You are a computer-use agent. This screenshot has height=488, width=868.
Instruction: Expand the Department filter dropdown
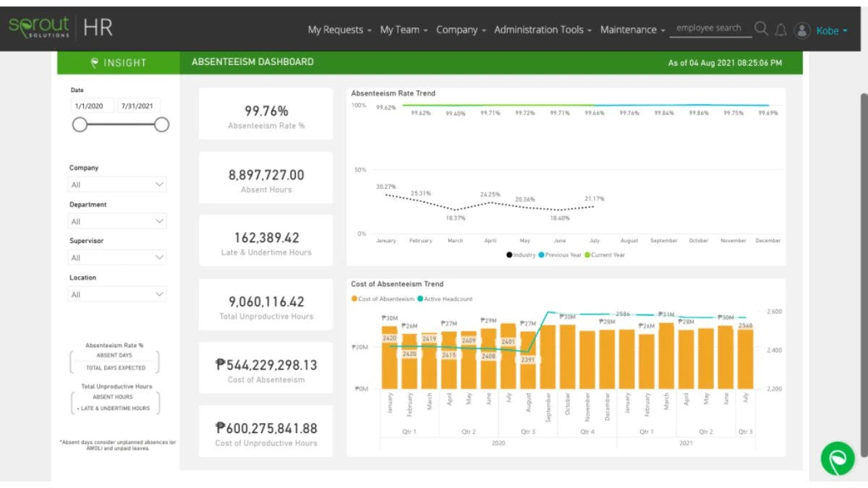pos(118,221)
